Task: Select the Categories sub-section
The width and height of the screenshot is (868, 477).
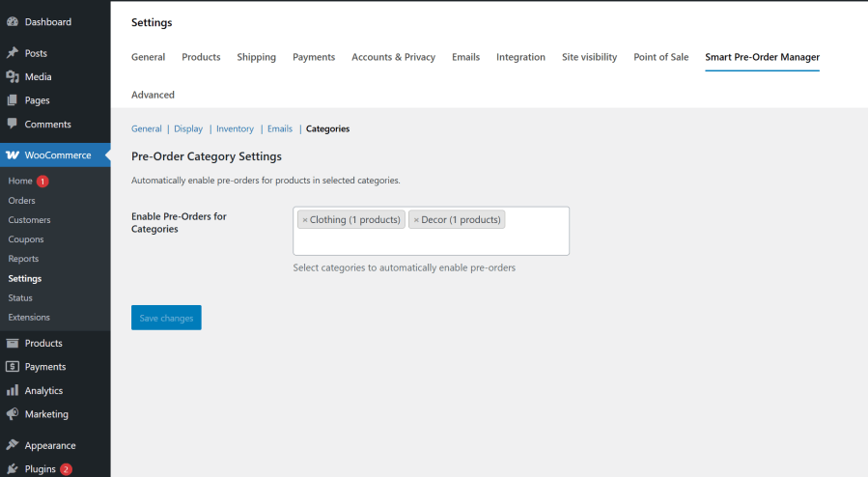Action: 327,128
